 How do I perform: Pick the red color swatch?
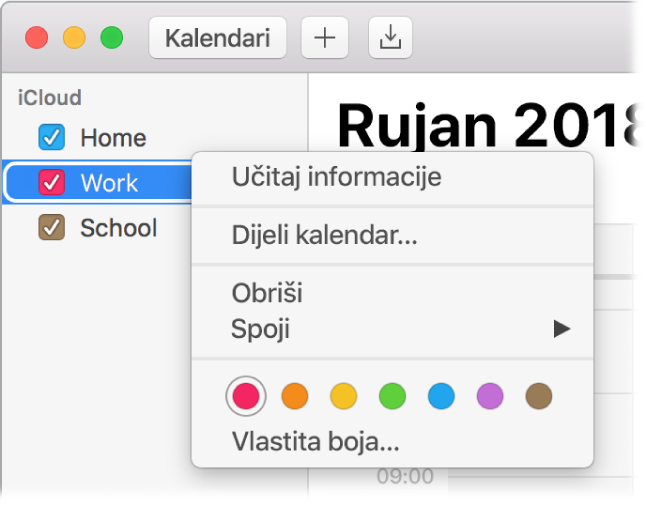246,396
